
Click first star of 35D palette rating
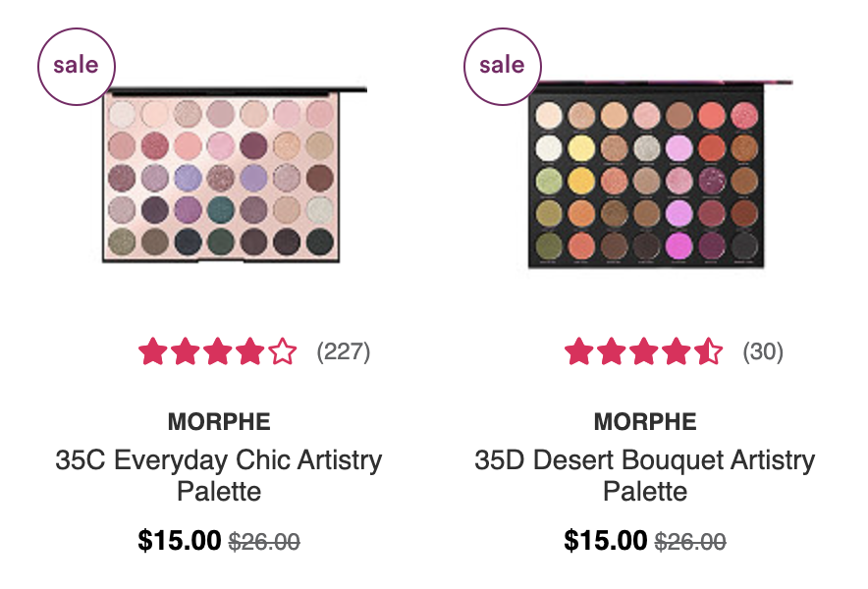click(x=579, y=351)
